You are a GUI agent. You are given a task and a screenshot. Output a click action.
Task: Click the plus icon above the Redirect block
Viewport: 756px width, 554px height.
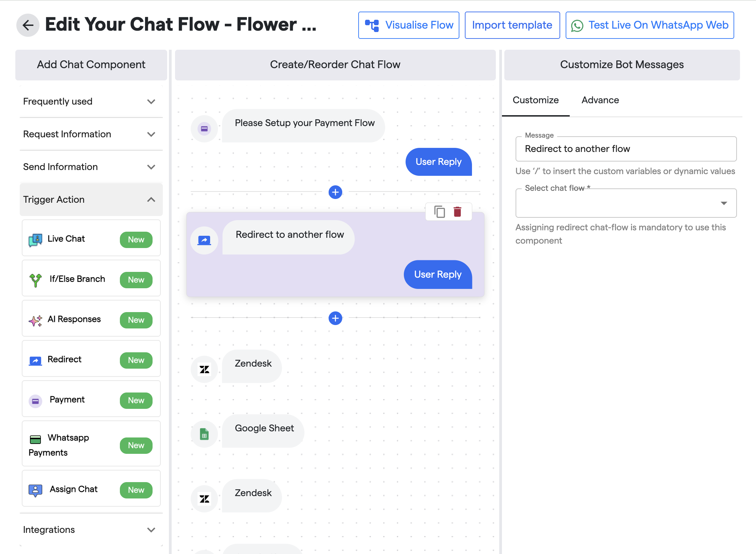335,192
